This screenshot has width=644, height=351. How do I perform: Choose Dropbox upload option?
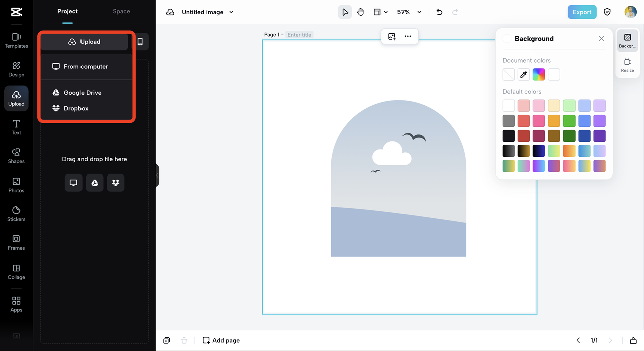87,108
